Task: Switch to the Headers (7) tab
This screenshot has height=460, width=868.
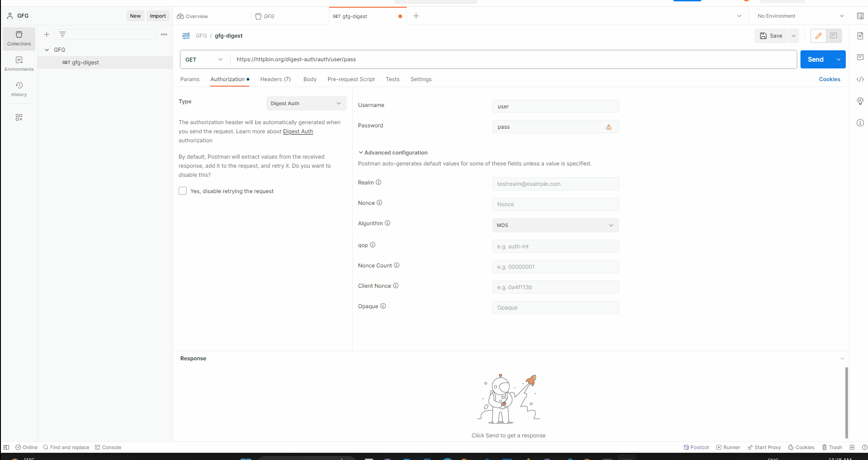Action: (x=276, y=79)
